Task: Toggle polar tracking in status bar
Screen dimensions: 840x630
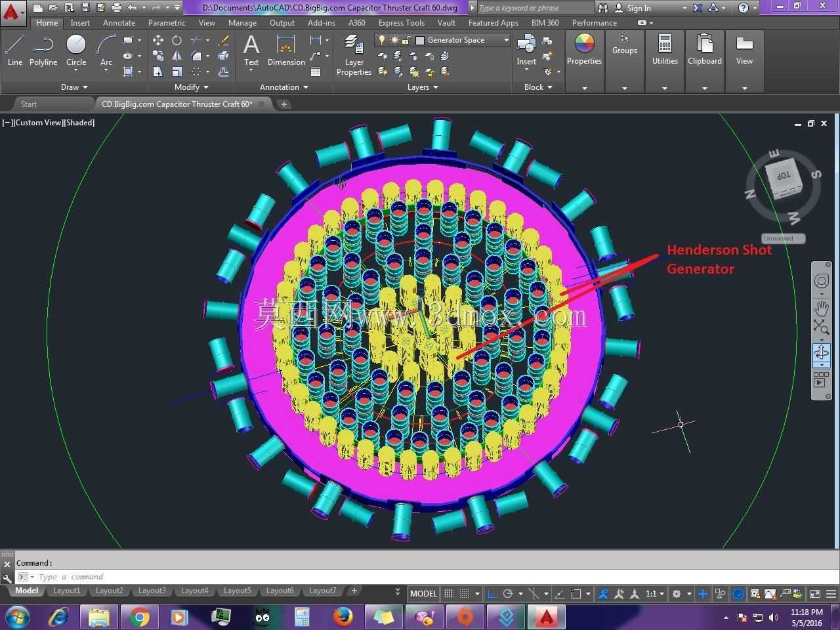Action: 507,594
